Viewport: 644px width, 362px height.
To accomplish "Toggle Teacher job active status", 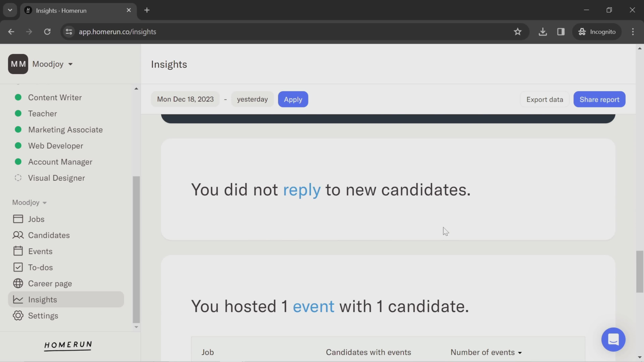I will pos(18,114).
